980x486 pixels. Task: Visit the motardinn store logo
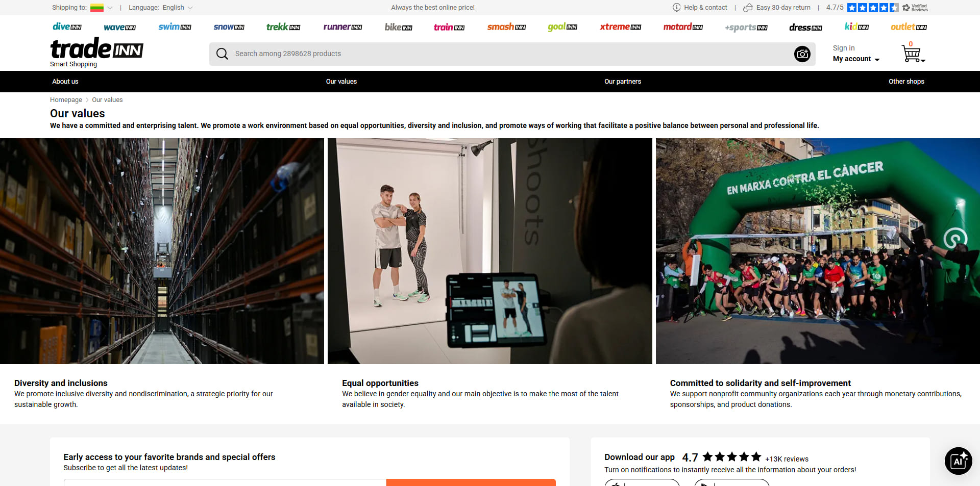click(683, 27)
